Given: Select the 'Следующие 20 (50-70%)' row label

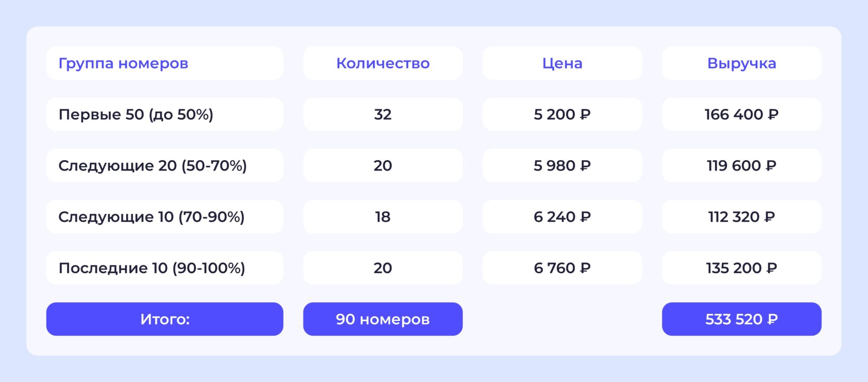Looking at the screenshot, I should click(165, 165).
